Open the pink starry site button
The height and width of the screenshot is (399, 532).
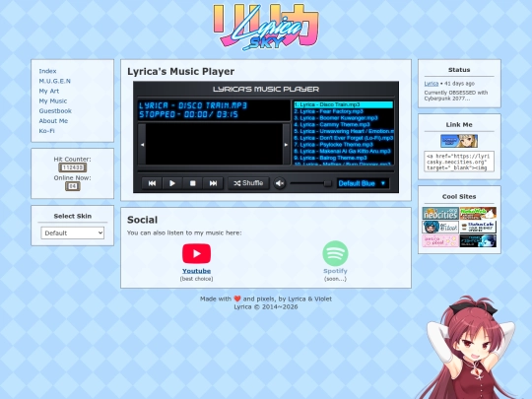[x=440, y=241]
